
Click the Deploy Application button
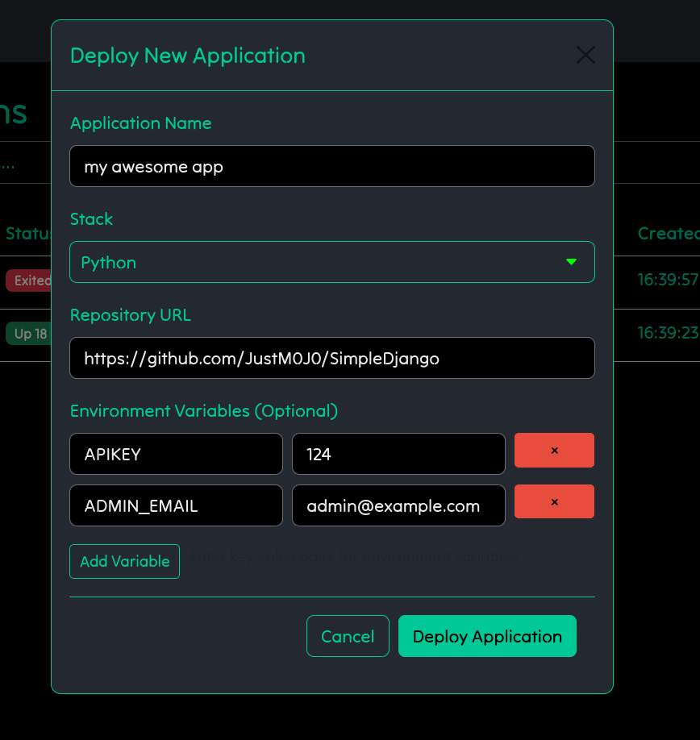coord(487,636)
